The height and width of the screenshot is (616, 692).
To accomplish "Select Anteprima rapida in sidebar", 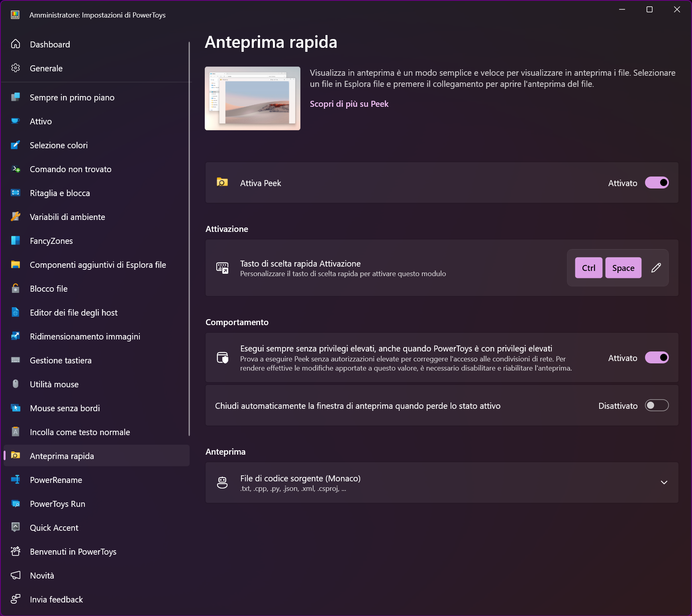I will [96, 456].
